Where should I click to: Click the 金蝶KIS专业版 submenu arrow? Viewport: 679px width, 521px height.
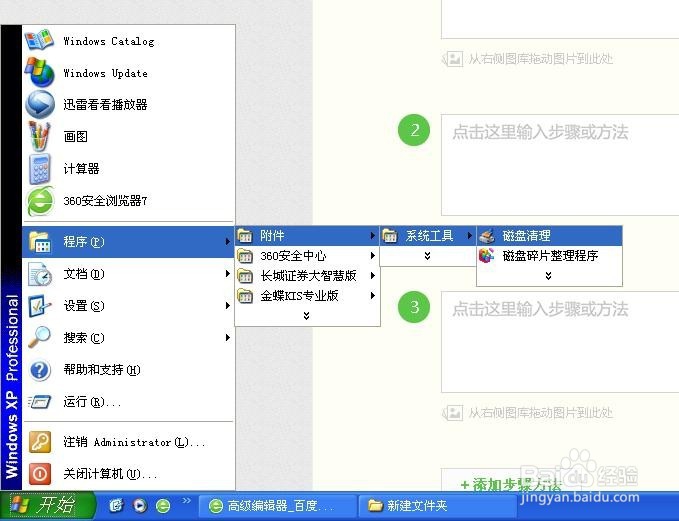coord(372,296)
